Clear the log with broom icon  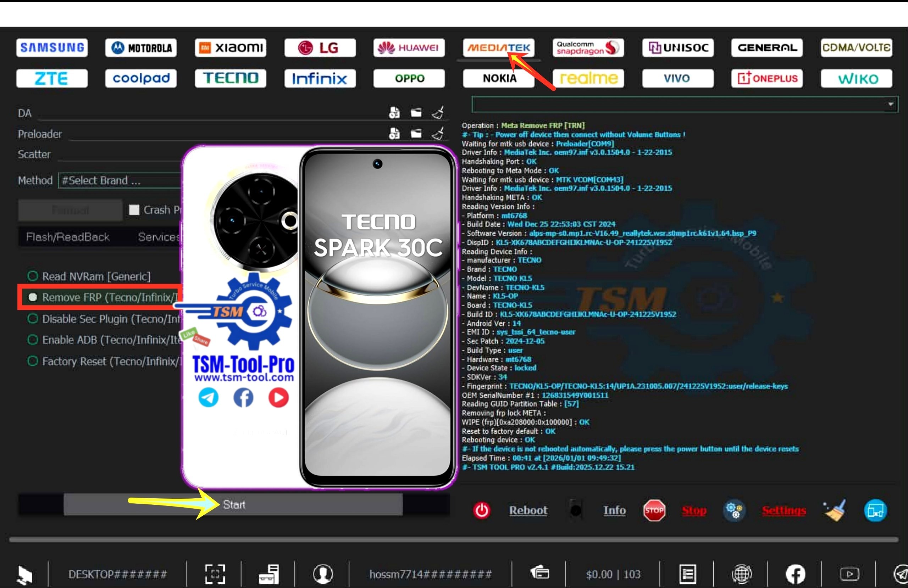pos(835,510)
